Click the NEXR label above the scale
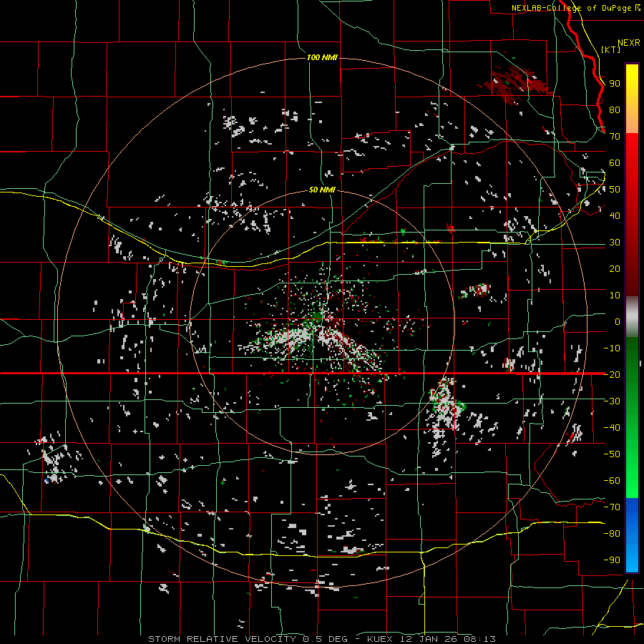The width and height of the screenshot is (644, 644). (629, 43)
